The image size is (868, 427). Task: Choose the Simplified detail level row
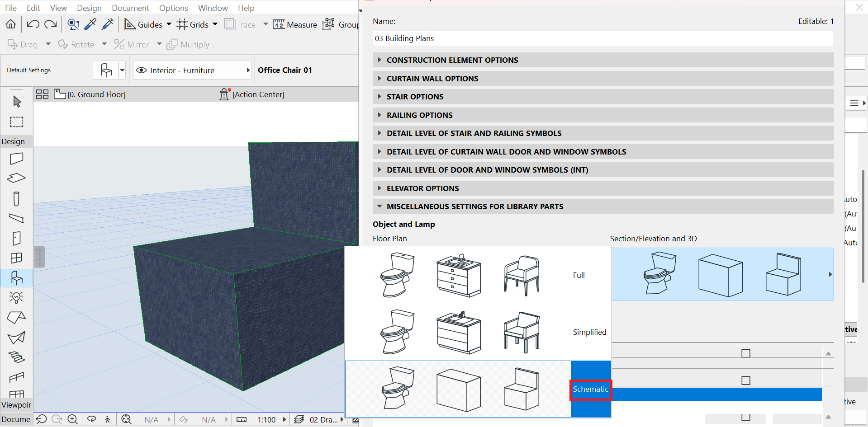[478, 332]
